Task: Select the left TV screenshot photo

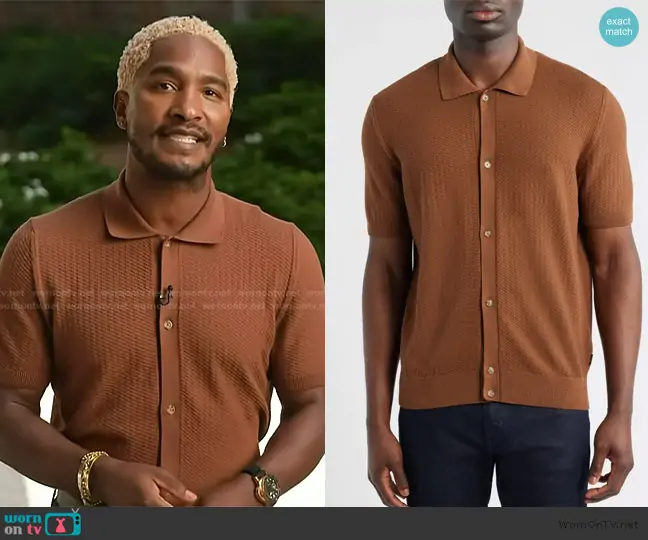Action: pos(162,253)
